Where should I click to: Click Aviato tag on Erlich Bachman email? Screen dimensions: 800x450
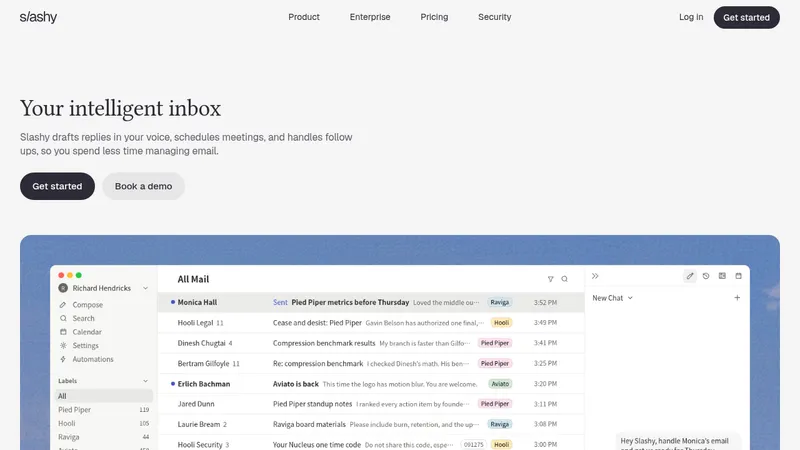coord(500,384)
